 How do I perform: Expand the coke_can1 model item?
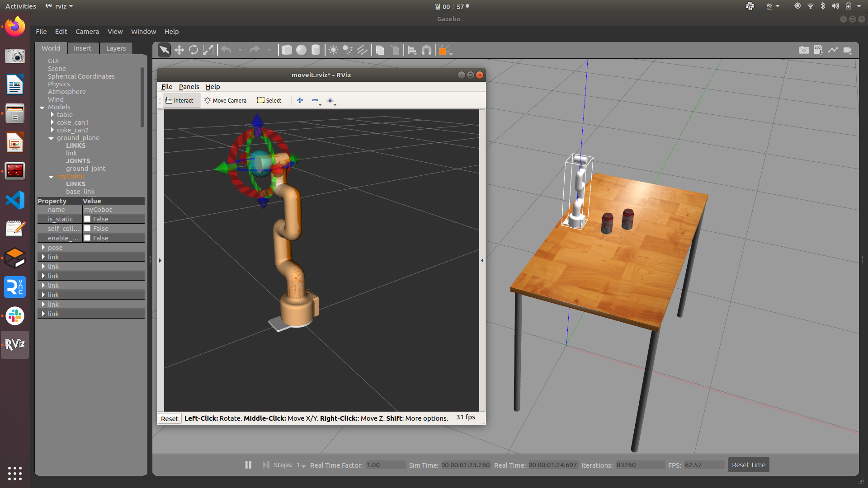click(52, 122)
